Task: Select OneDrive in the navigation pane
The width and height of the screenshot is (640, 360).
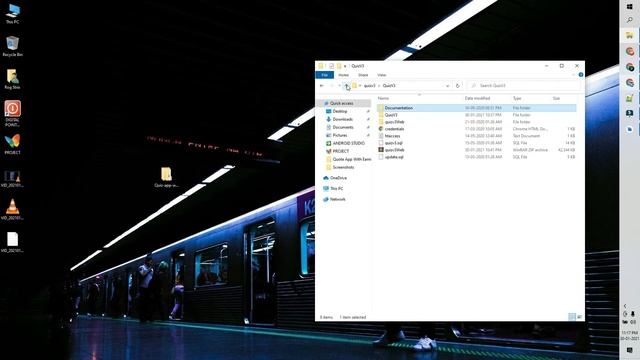Action: pyautogui.click(x=338, y=178)
